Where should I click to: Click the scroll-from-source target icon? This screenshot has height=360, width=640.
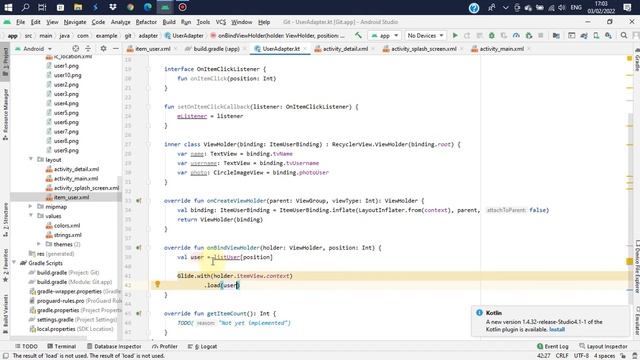point(76,49)
